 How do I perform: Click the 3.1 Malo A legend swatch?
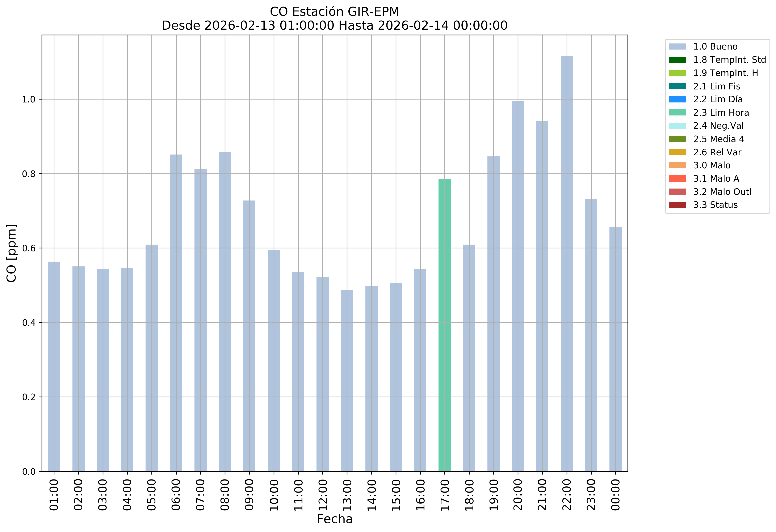(x=677, y=178)
